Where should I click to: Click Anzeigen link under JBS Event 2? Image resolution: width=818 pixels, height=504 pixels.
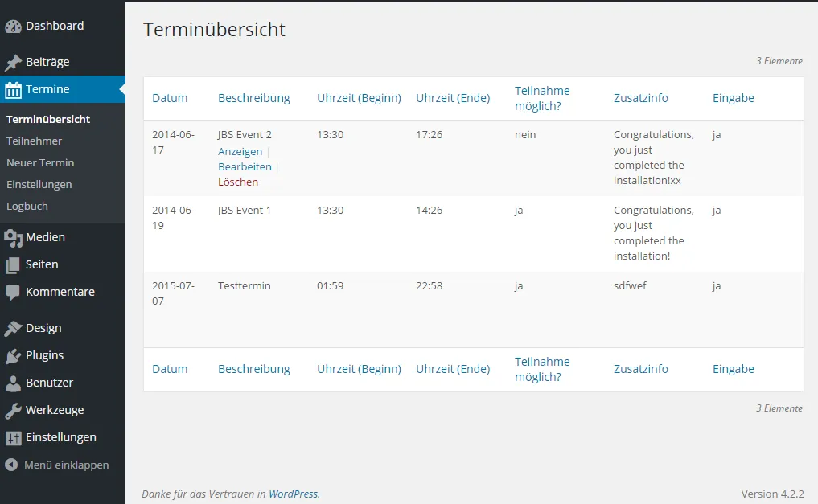[240, 151]
